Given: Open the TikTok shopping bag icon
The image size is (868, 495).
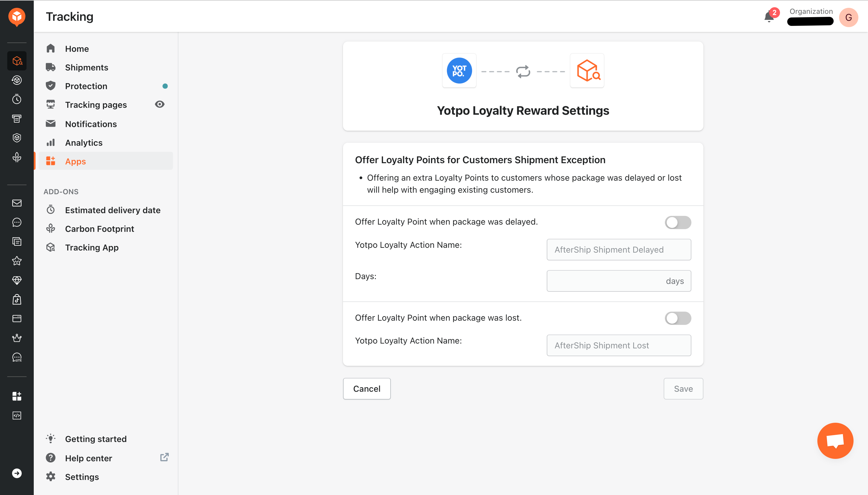Looking at the screenshot, I should tap(17, 300).
